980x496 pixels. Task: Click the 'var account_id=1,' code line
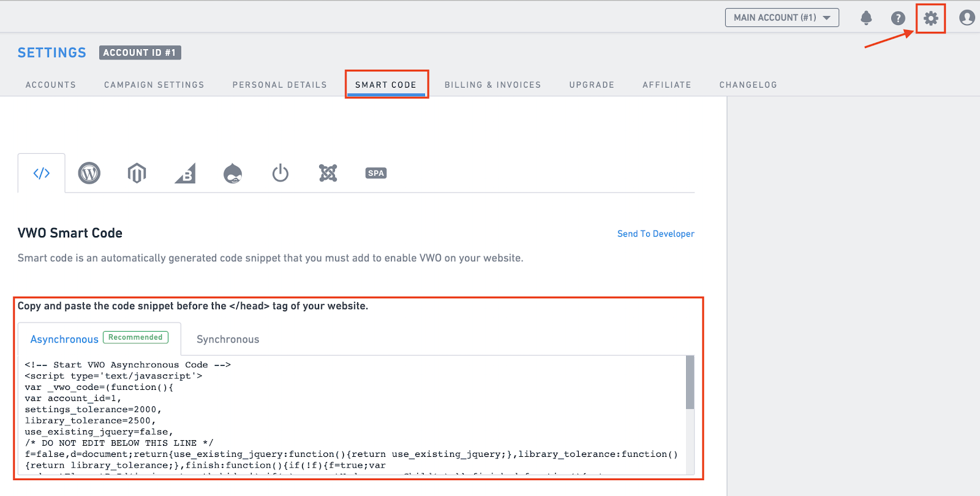pyautogui.click(x=73, y=399)
